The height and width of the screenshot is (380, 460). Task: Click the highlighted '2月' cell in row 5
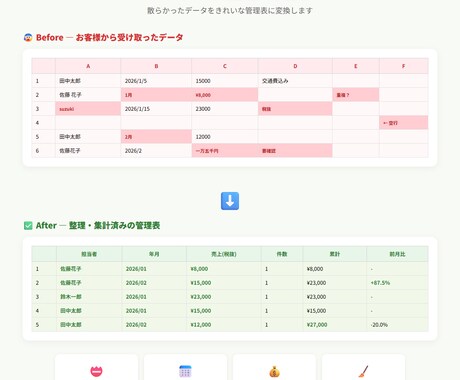pos(156,137)
